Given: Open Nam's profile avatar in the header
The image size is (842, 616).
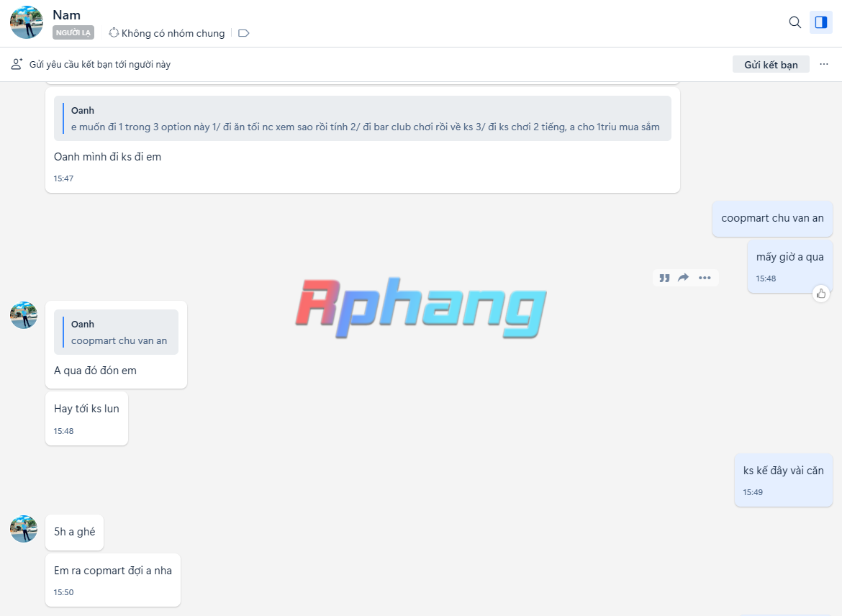Looking at the screenshot, I should tap(27, 22).
